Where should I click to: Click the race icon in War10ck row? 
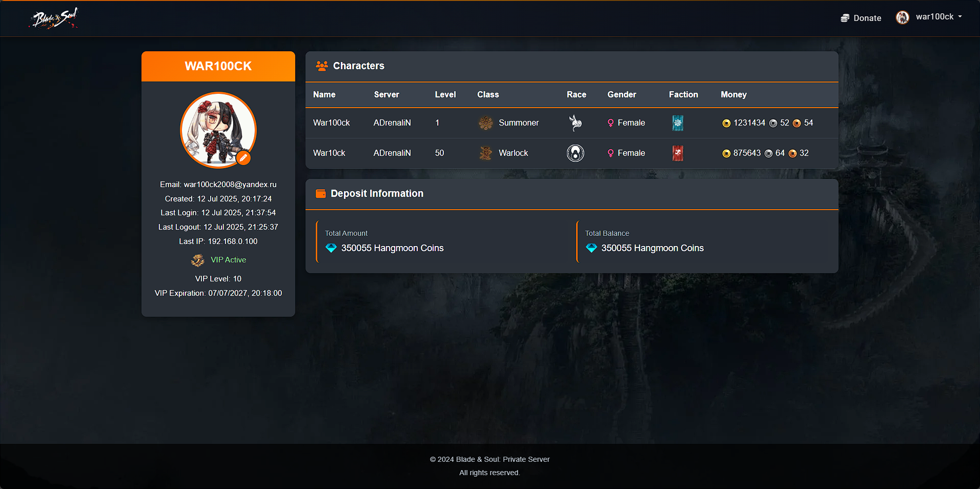click(576, 153)
